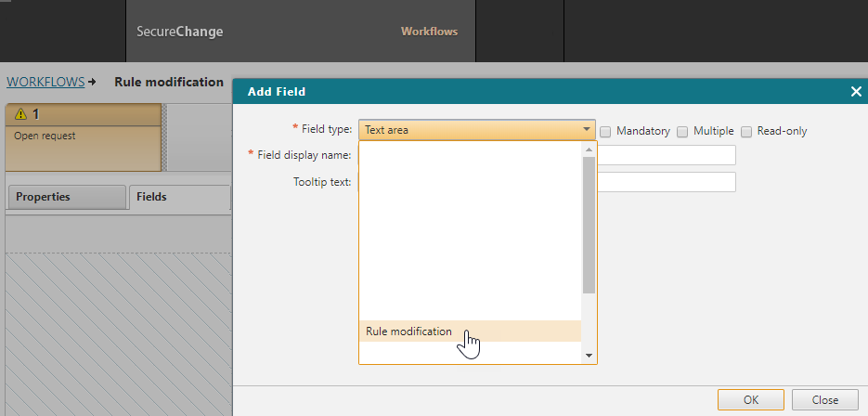
Task: Click the warning icon on step 1
Action: [x=20, y=114]
